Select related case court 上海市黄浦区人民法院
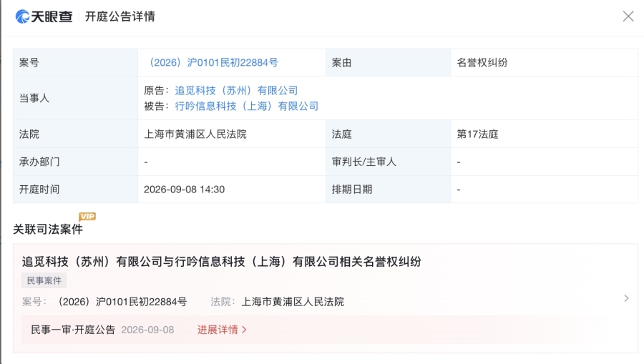Screen dimensions: 644x364 point(293,302)
